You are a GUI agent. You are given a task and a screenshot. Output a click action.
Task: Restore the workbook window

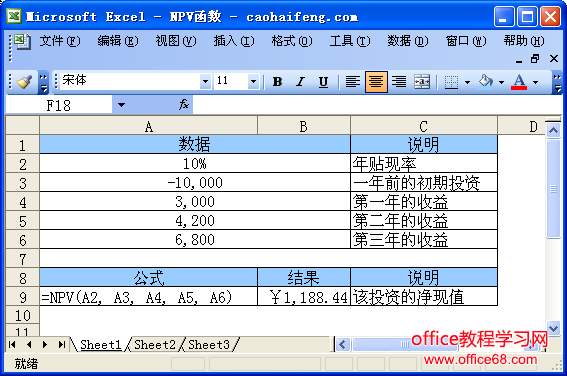click(x=535, y=59)
